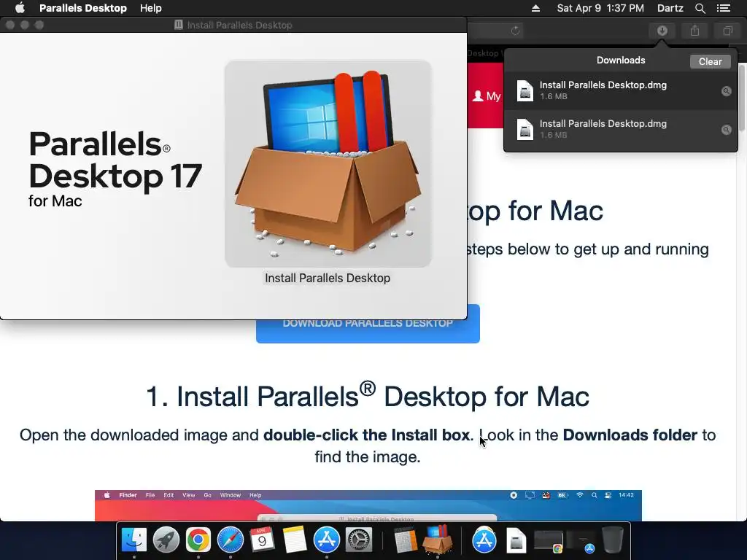Click the 'Downloads' popover title
Viewport: 747px width, 560px height.
(621, 61)
